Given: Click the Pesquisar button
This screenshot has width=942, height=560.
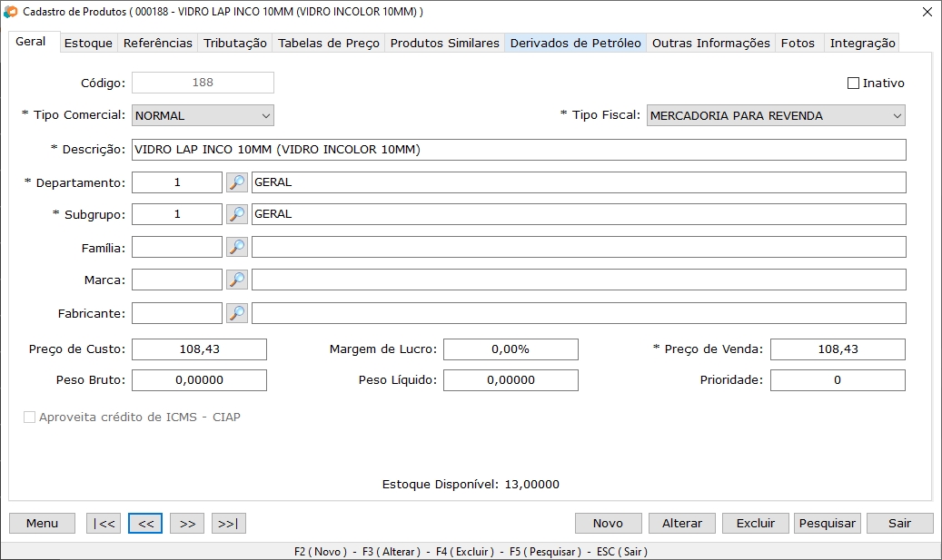Looking at the screenshot, I should (x=827, y=524).
